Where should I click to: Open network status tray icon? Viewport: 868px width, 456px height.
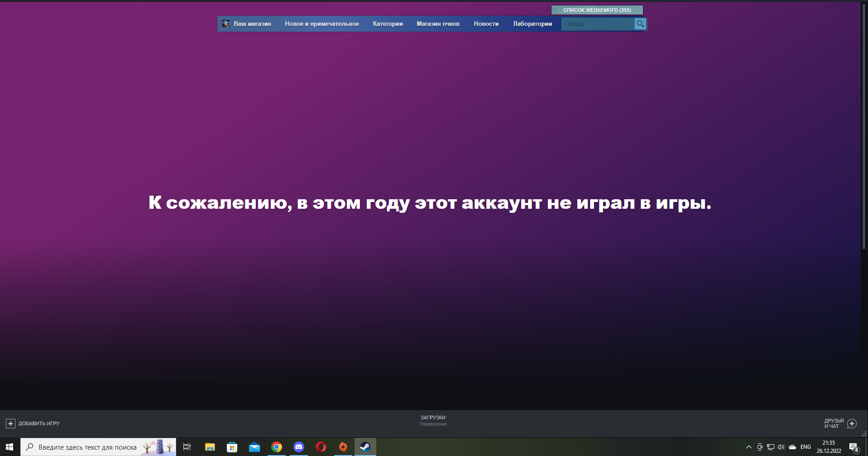(x=771, y=447)
